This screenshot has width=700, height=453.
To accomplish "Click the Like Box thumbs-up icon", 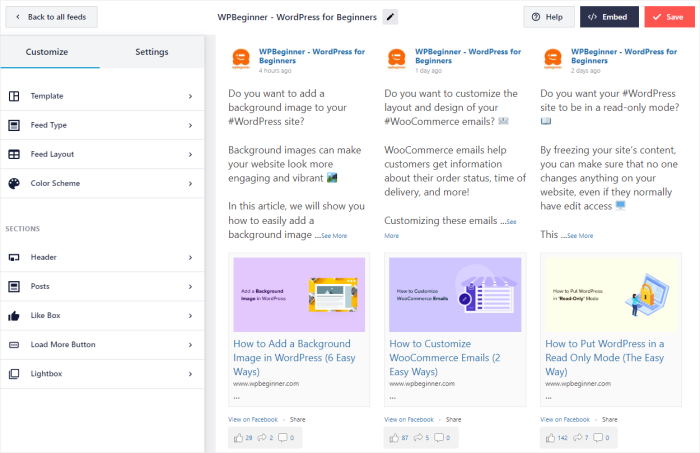I will pyautogui.click(x=14, y=315).
